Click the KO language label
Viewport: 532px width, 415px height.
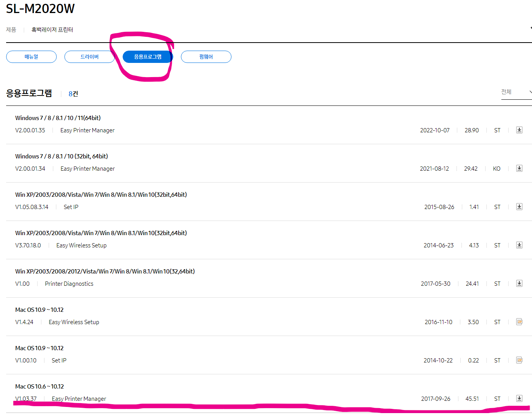pyautogui.click(x=497, y=169)
